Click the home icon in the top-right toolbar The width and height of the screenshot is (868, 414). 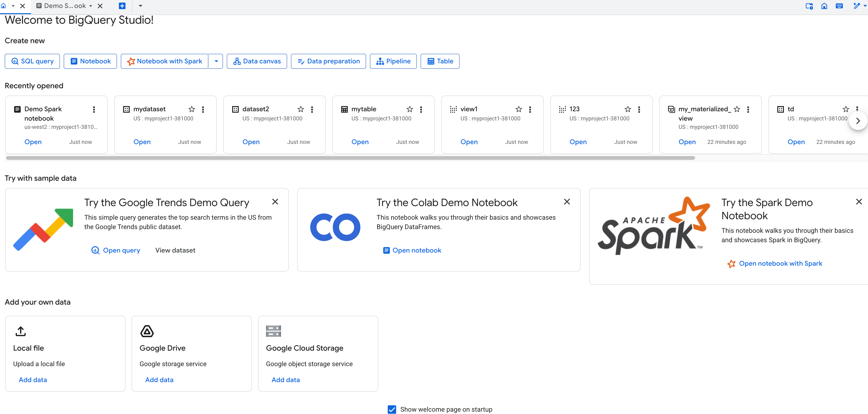(824, 6)
